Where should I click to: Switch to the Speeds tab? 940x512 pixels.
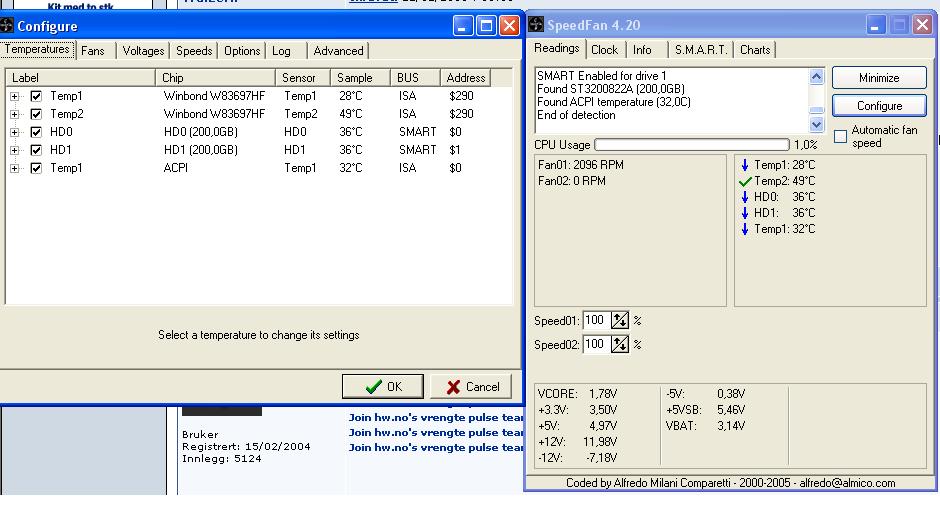tap(194, 51)
